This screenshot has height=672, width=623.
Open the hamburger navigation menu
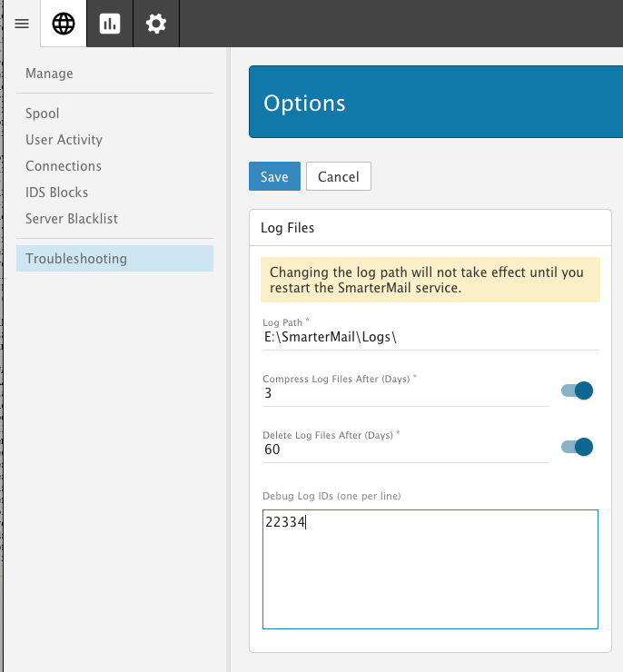(x=22, y=24)
